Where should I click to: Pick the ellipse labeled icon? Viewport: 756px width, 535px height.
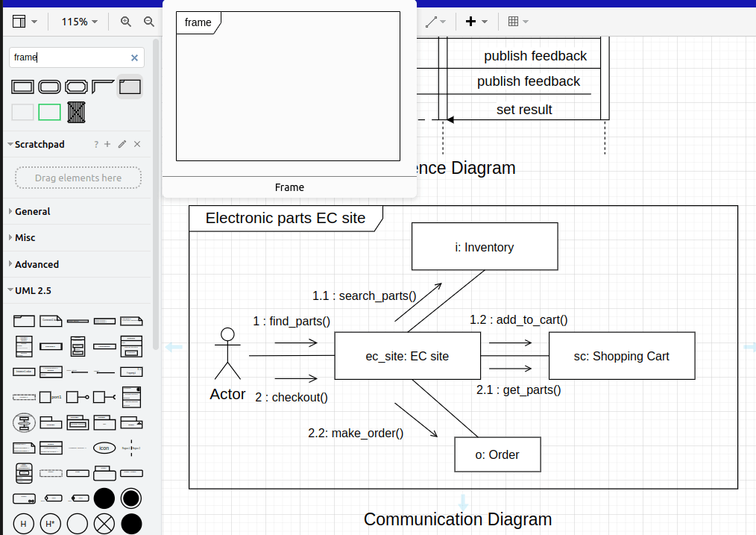(x=104, y=448)
